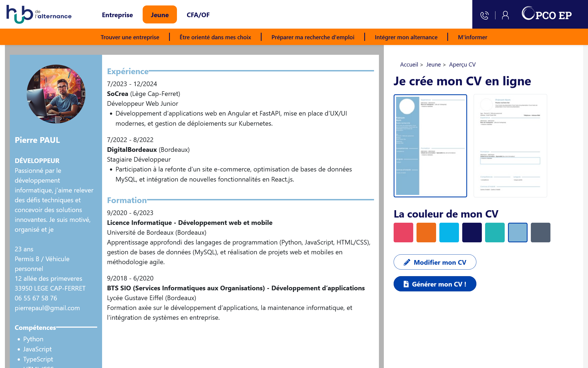Click the Python skill item

(x=33, y=339)
